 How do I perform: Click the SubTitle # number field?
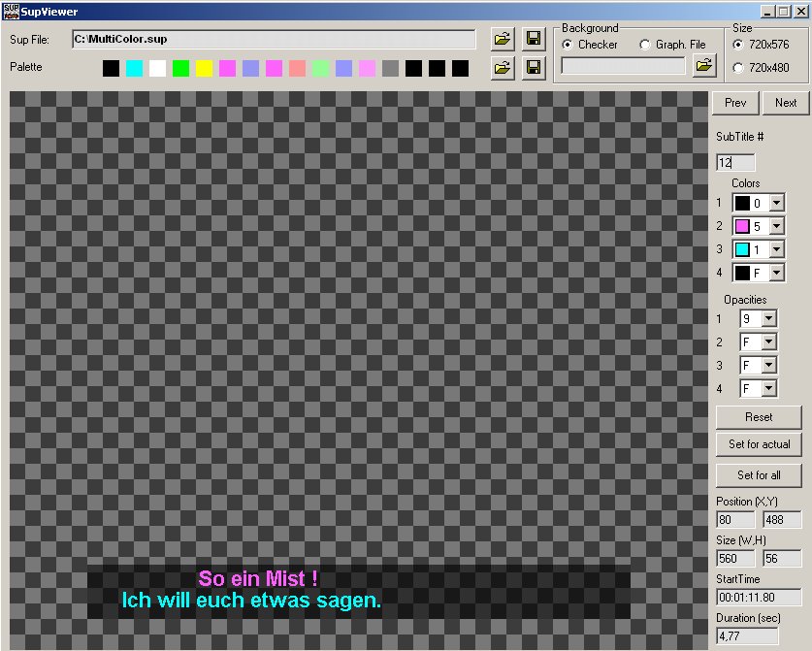coord(735,163)
